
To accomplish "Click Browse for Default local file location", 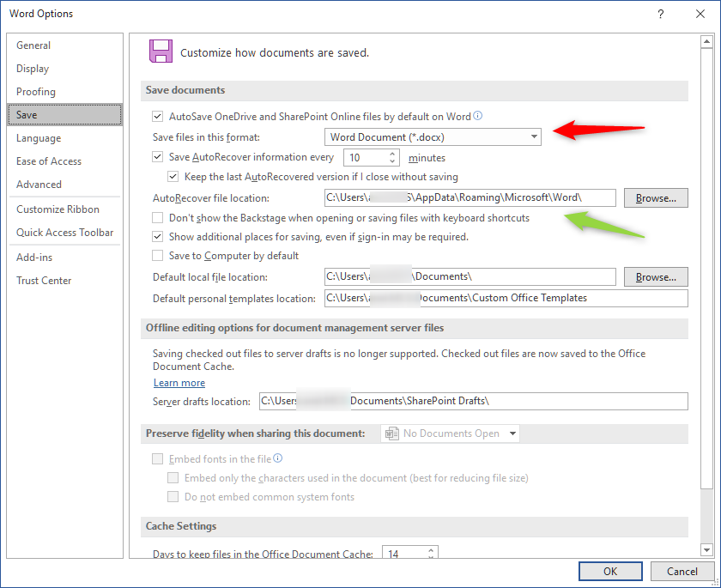I will pyautogui.click(x=656, y=276).
